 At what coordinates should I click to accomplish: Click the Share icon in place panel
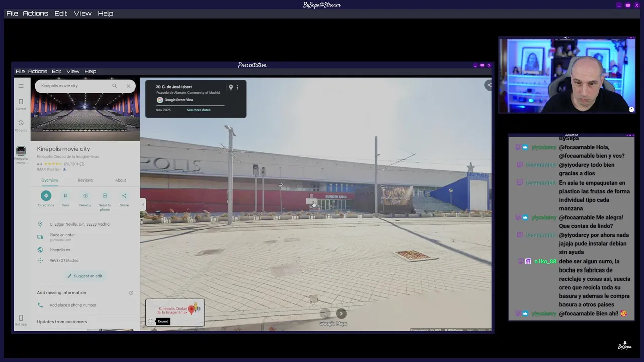point(124,196)
